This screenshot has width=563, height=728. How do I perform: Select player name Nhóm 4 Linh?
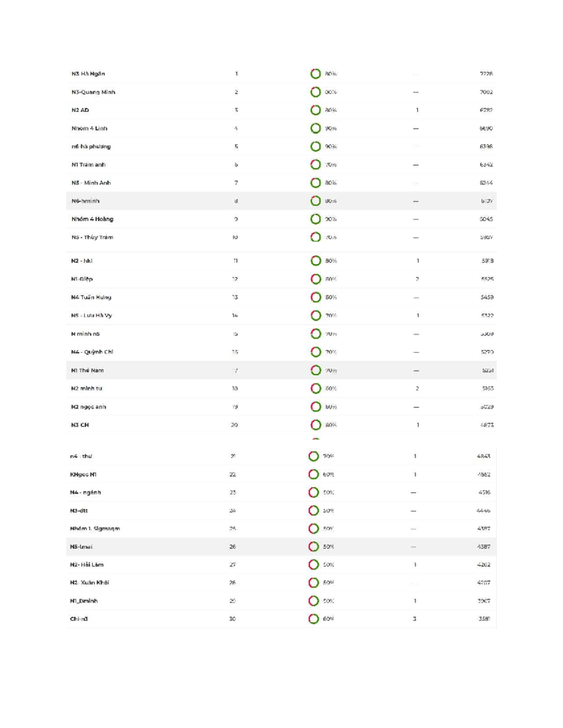[x=89, y=128]
